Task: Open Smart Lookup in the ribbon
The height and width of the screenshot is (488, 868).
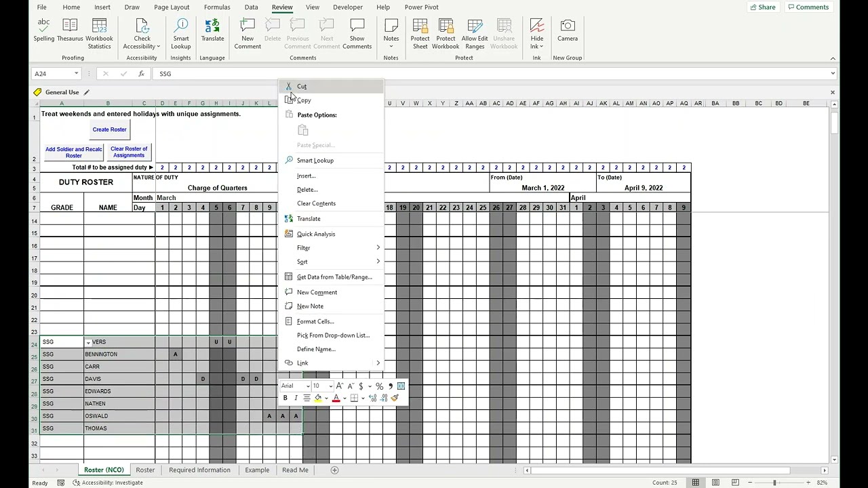Action: pos(180,34)
